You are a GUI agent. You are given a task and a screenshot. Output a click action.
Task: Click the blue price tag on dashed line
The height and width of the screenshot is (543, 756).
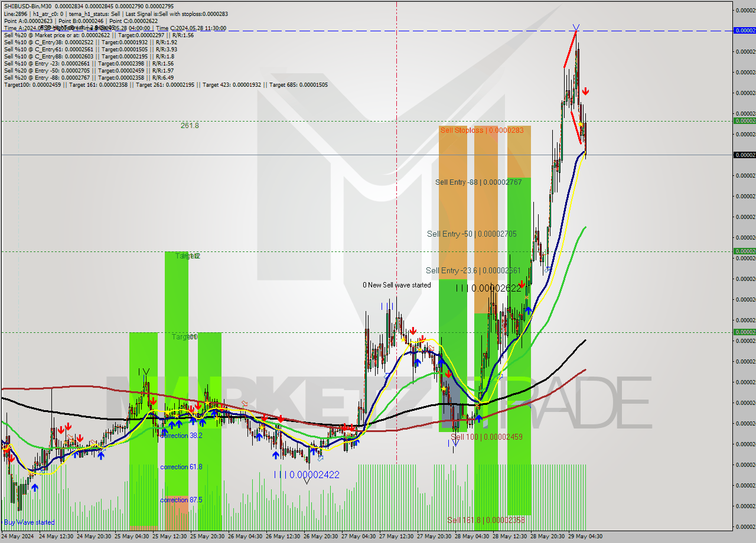coord(744,30)
